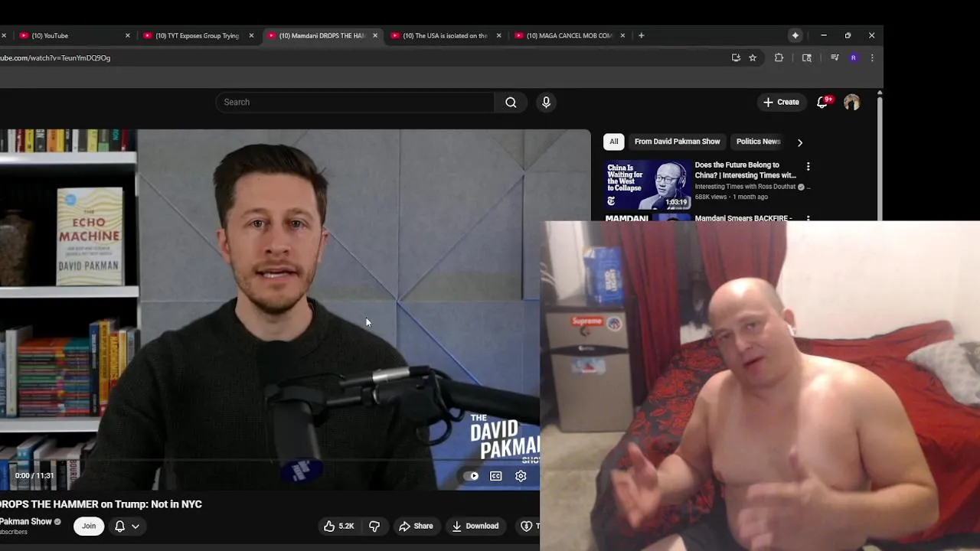Image resolution: width=980 pixels, height=551 pixels.
Task: Select the 'All' filter chip
Action: coord(614,142)
